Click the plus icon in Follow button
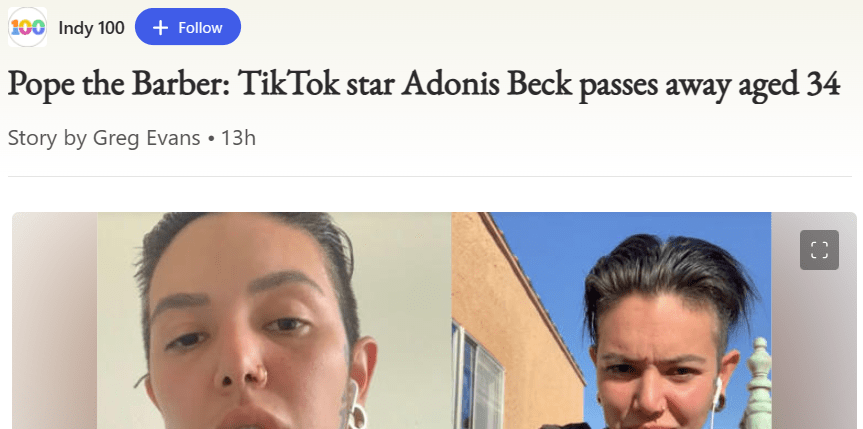This screenshot has width=863, height=429. [160, 28]
